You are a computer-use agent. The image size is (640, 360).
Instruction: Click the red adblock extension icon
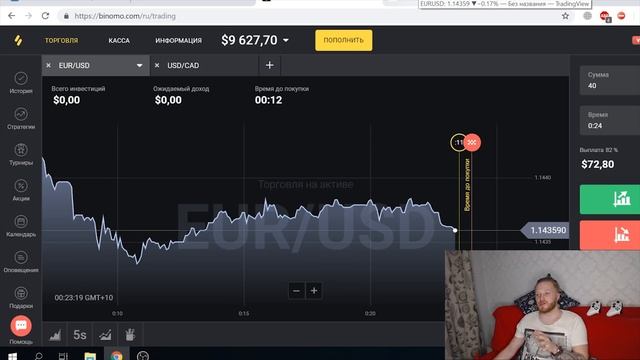605,16
